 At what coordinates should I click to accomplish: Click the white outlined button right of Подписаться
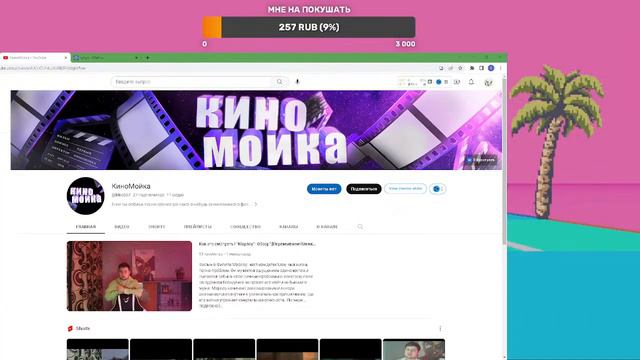click(405, 189)
